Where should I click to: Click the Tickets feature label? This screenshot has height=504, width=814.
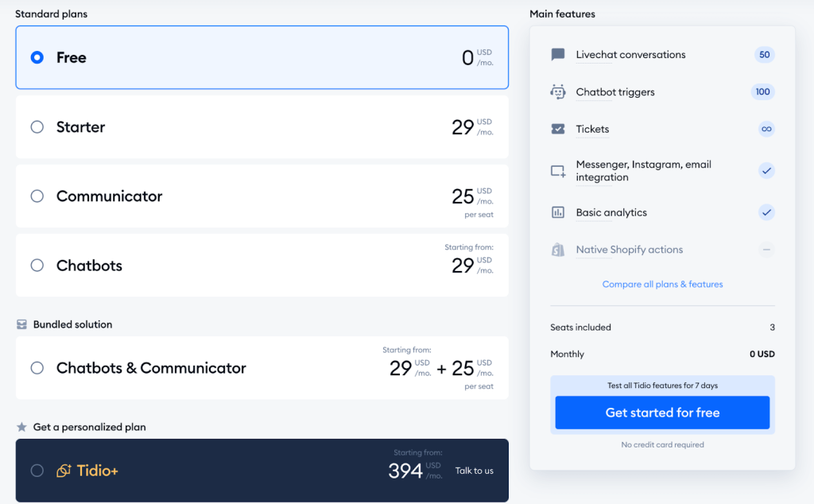(592, 129)
